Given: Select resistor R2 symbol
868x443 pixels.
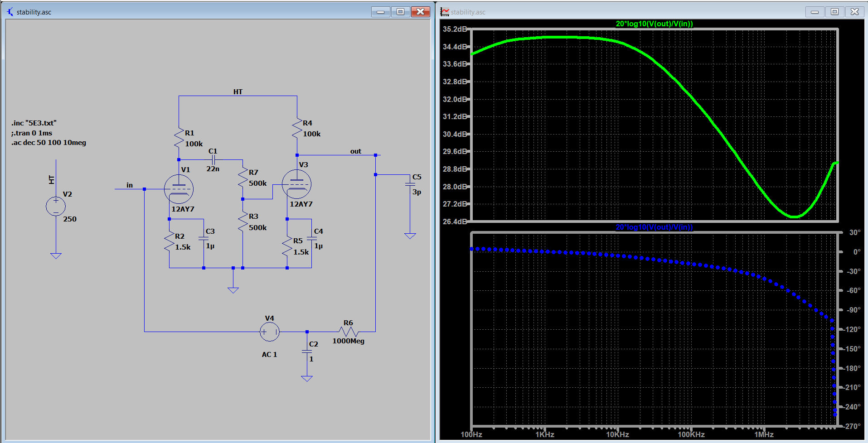Looking at the screenshot, I should click(x=169, y=241).
